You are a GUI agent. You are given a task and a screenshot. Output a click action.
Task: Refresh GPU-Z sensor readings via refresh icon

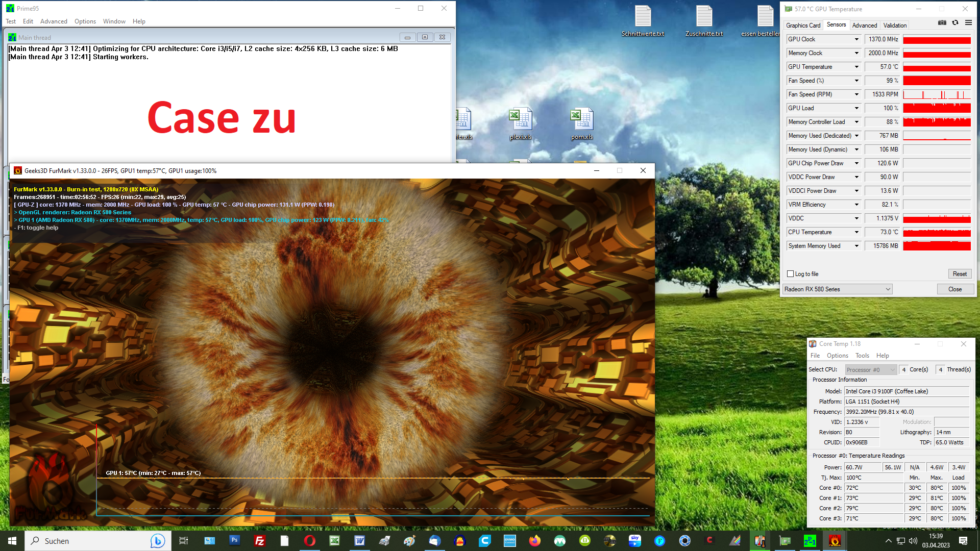954,22
